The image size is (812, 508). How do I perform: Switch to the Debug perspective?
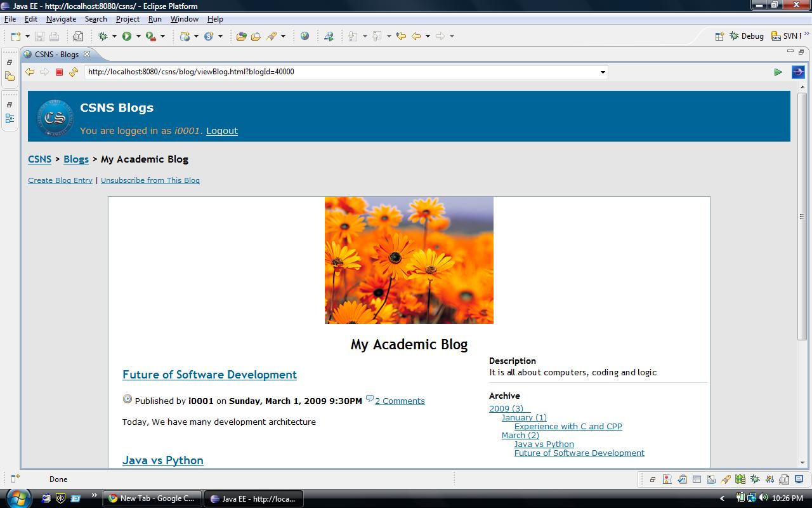[747, 36]
